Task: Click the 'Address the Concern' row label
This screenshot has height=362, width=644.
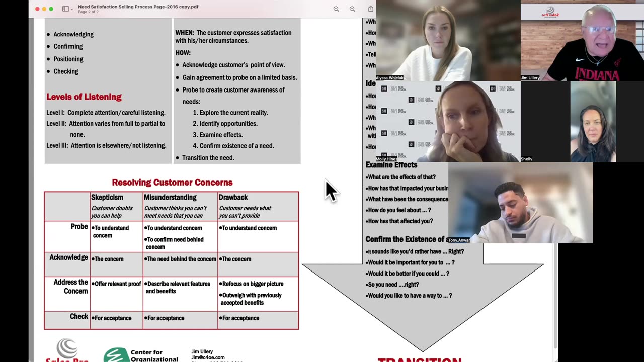Action: tap(70, 287)
